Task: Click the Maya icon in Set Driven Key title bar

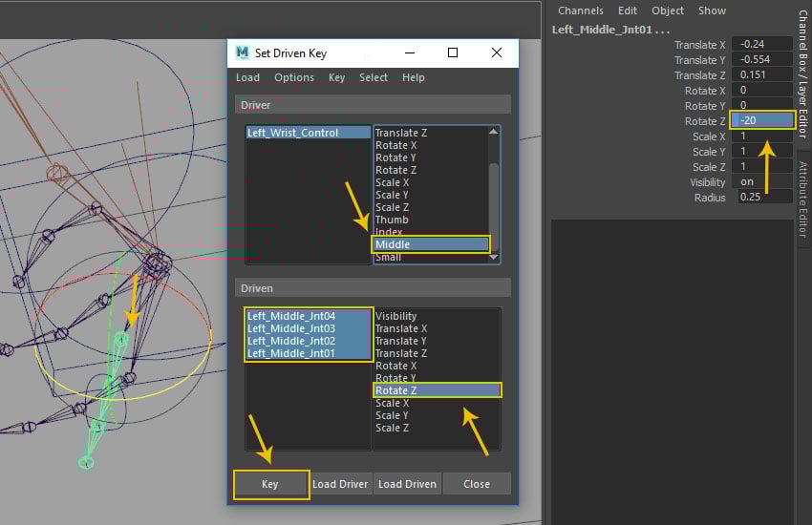Action: click(243, 53)
